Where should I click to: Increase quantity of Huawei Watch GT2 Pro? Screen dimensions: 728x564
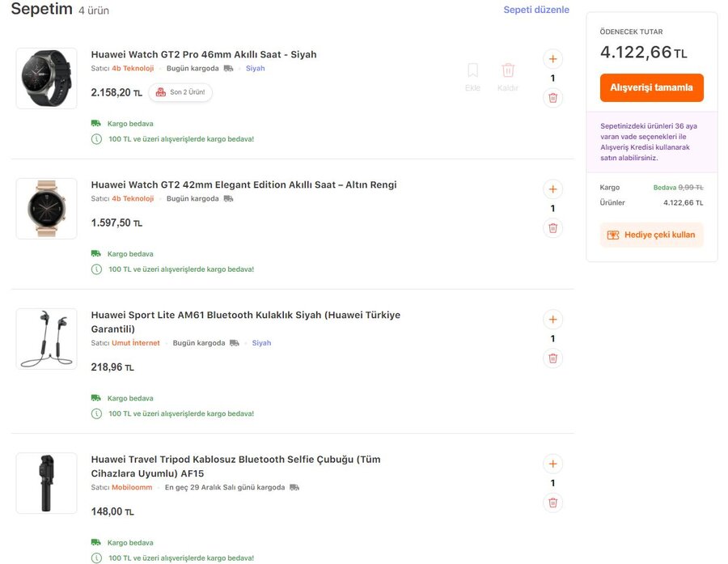tap(552, 59)
